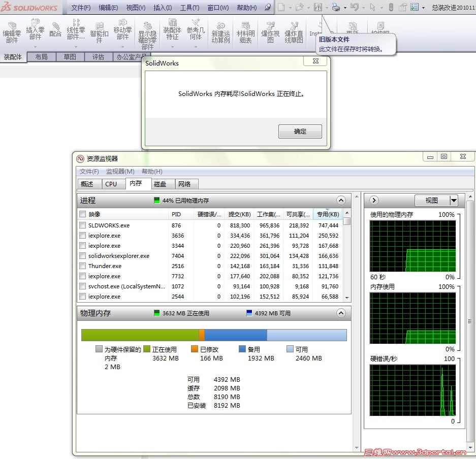Image resolution: width=476 pixels, height=459 pixels.
Task: Click the green 正在使用 memory bar segment
Action: point(140,335)
